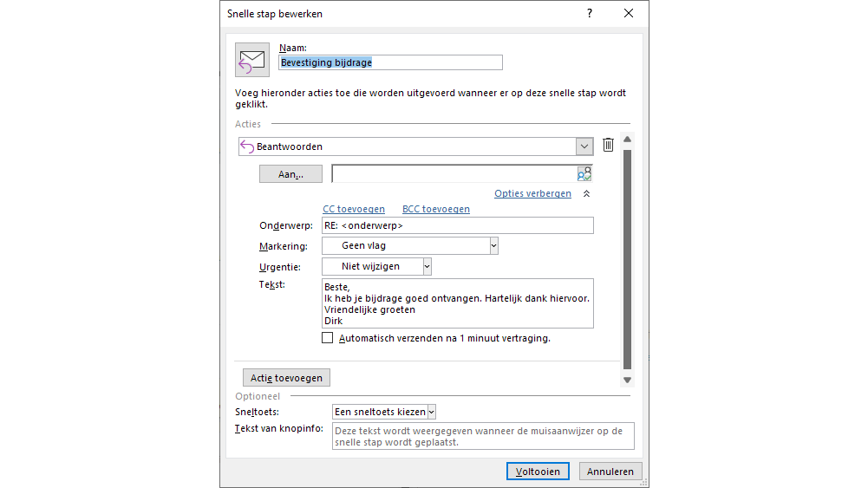Delete the Beantwoorden action with trash icon
Image resolution: width=868 pixels, height=488 pixels.
pyautogui.click(x=608, y=146)
